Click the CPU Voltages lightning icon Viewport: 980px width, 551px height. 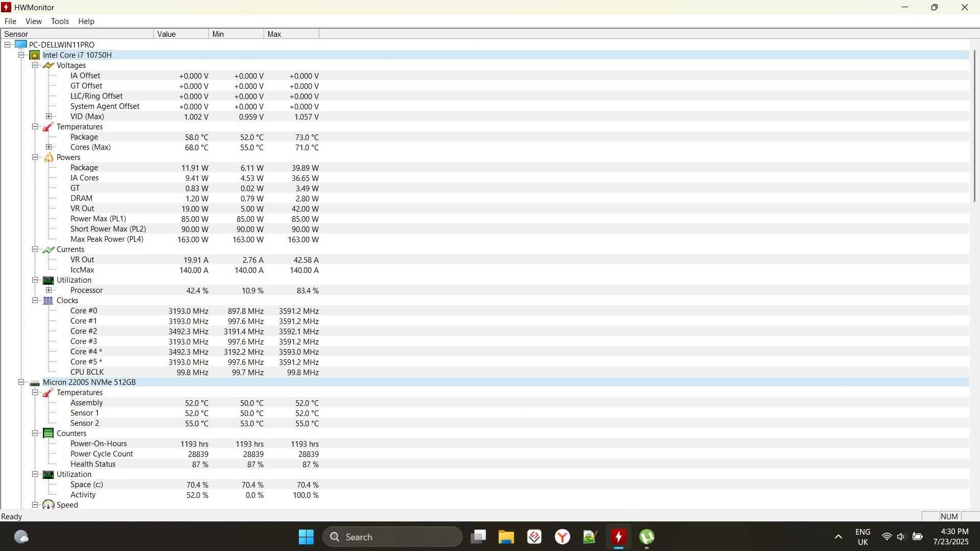pyautogui.click(x=49, y=65)
